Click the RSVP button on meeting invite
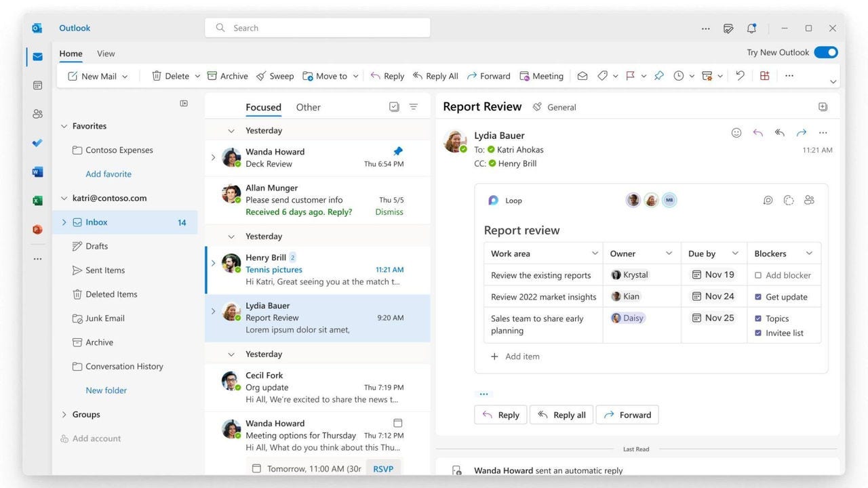Screen dimensions: 868x488 (383, 468)
